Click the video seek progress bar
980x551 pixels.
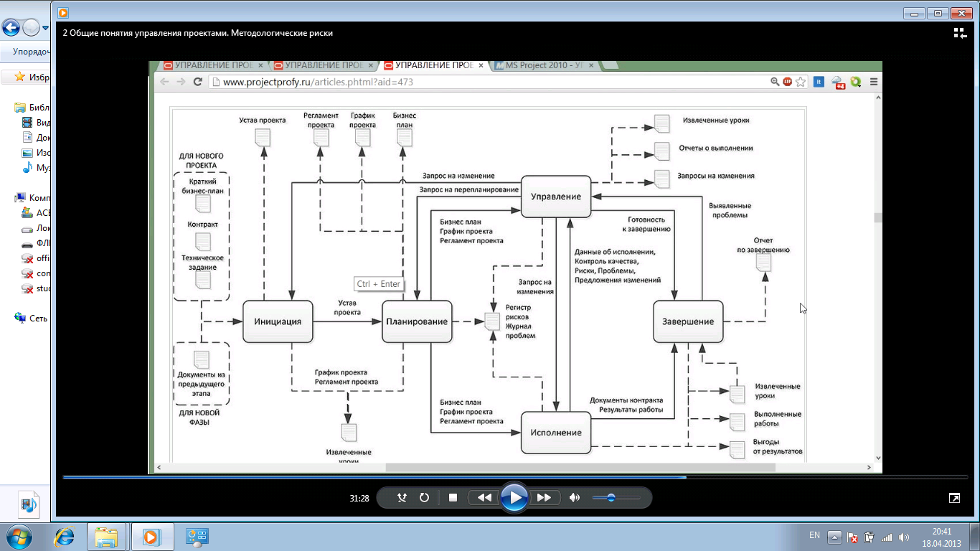[514, 477]
